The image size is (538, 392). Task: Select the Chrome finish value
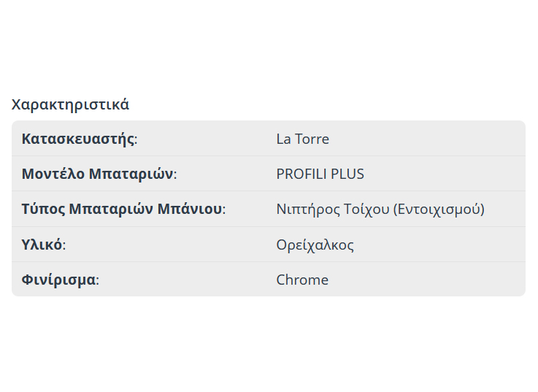coord(302,280)
